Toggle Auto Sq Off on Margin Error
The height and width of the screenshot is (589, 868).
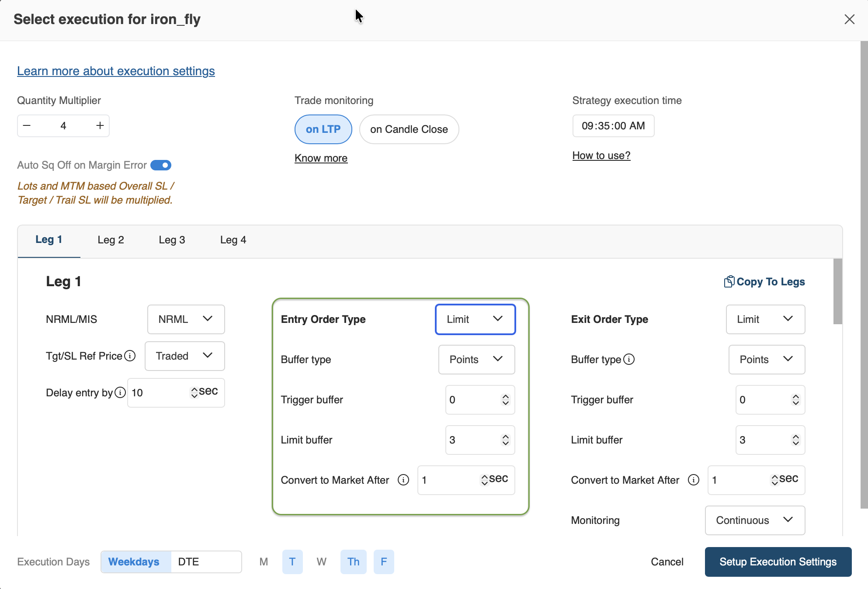tap(161, 165)
